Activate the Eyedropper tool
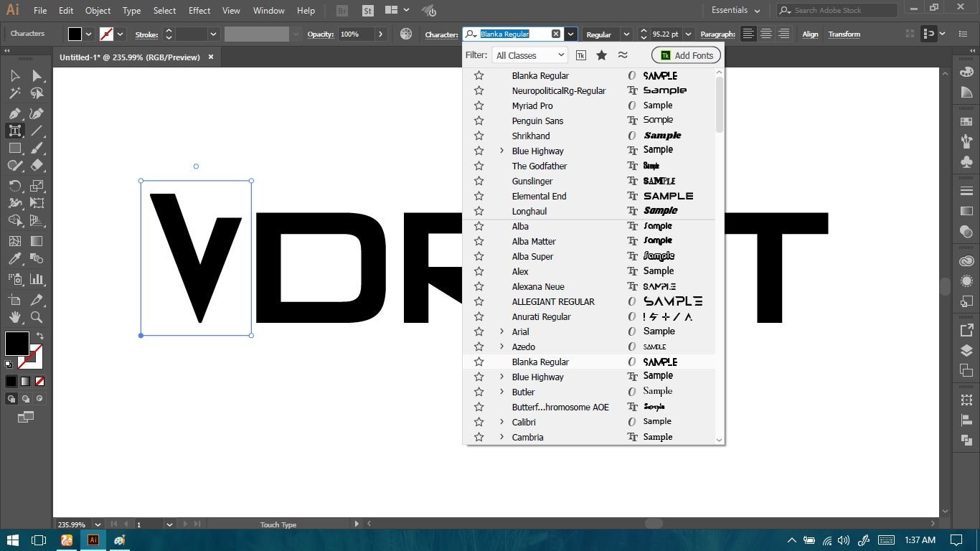980x551 pixels. (14, 259)
